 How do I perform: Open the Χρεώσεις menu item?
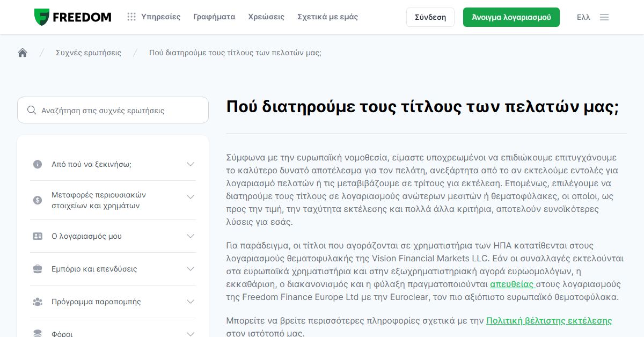tap(266, 17)
